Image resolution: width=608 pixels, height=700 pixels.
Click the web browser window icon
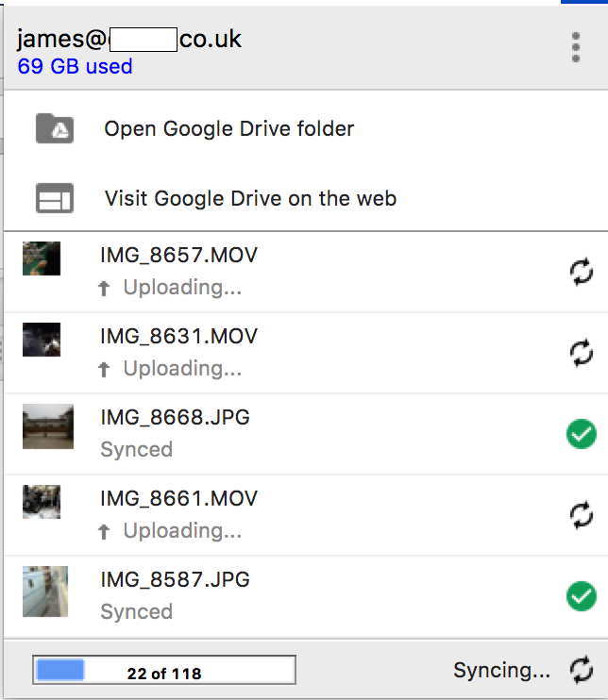pyautogui.click(x=55, y=199)
